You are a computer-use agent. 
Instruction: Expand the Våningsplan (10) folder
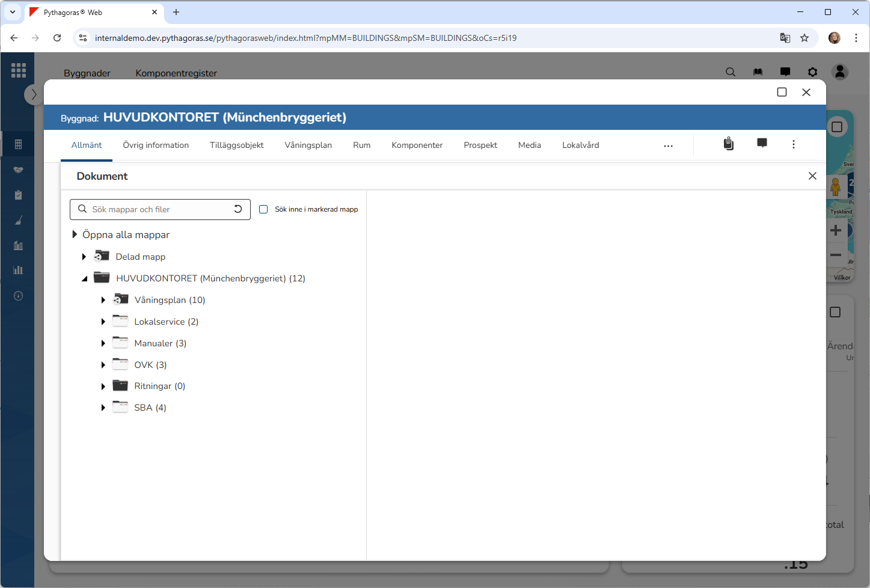103,300
